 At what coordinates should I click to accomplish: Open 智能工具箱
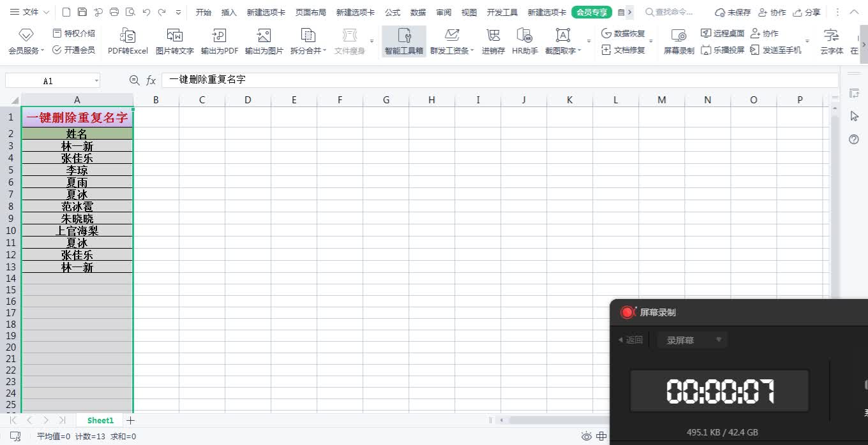point(404,41)
